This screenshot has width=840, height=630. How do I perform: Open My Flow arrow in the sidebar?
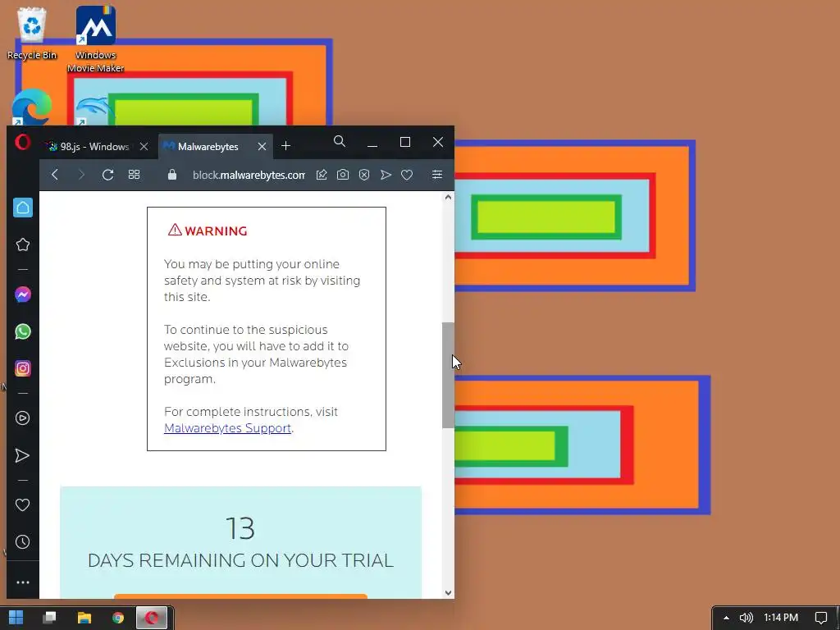[22, 455]
